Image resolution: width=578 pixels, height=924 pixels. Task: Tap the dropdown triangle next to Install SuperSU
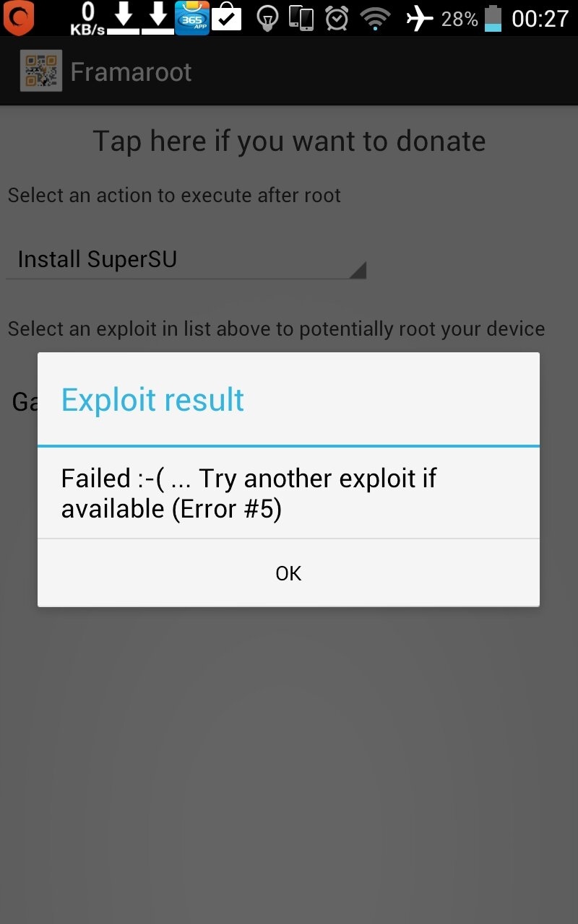358,270
